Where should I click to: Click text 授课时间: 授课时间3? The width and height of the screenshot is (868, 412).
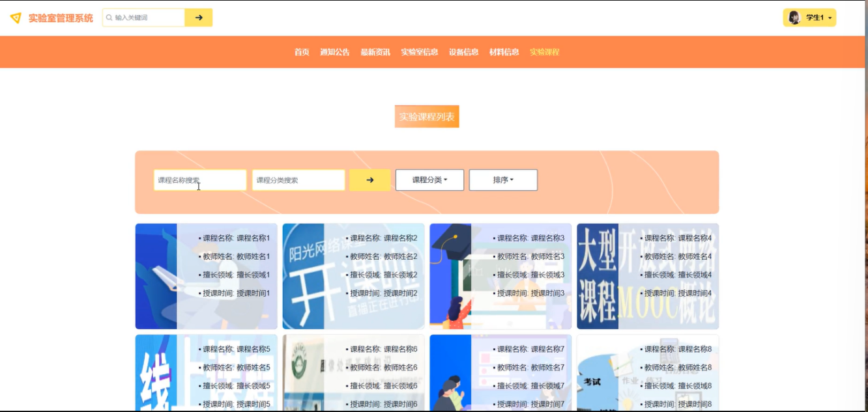(530, 293)
